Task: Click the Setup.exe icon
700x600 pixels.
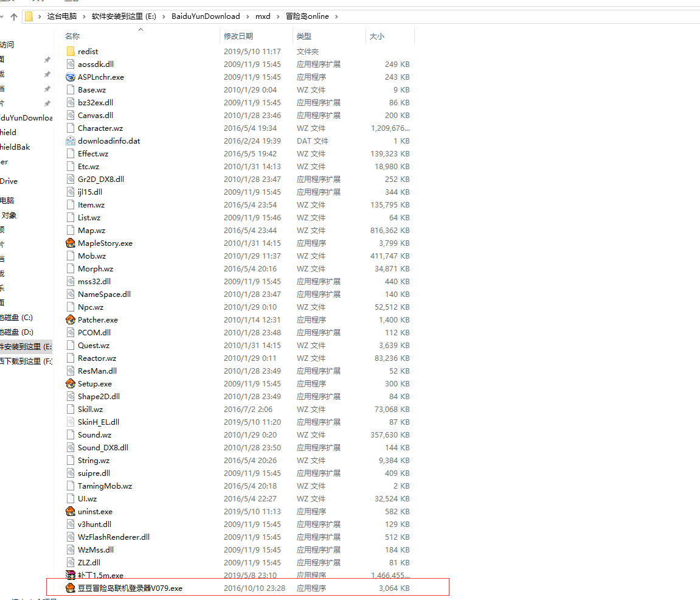Action: pyautogui.click(x=70, y=384)
